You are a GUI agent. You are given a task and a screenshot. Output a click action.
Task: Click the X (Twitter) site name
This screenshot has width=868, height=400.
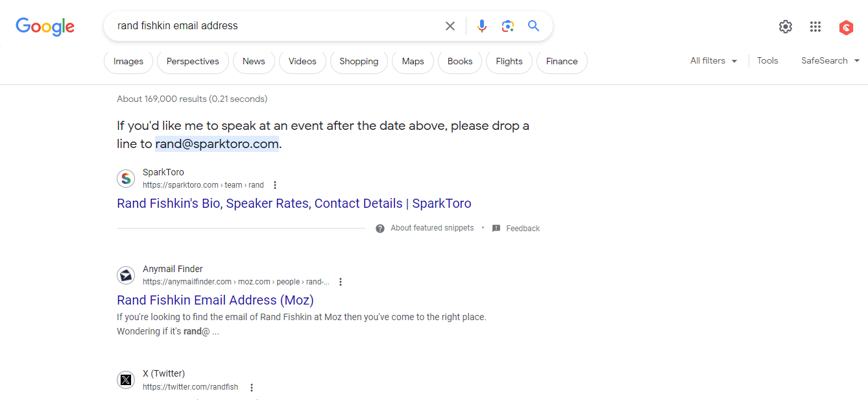163,373
